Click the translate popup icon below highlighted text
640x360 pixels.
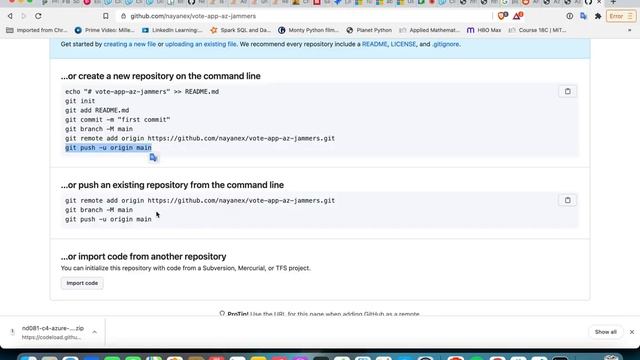[x=153, y=158]
